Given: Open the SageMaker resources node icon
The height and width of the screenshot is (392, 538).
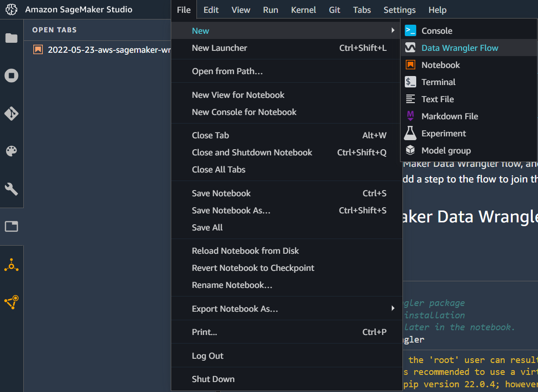Looking at the screenshot, I should (x=11, y=265).
